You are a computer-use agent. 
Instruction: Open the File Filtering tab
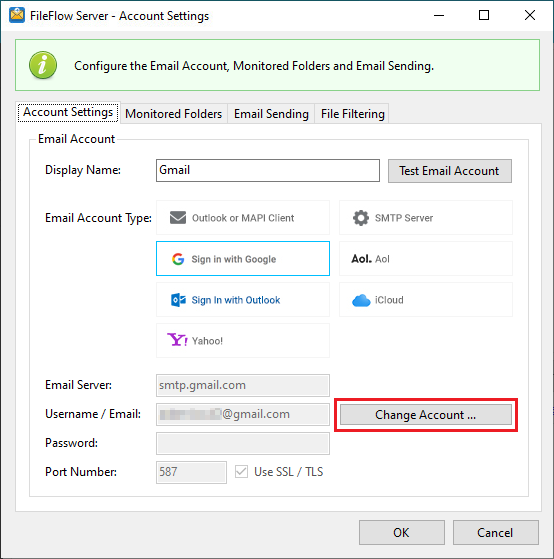352,114
